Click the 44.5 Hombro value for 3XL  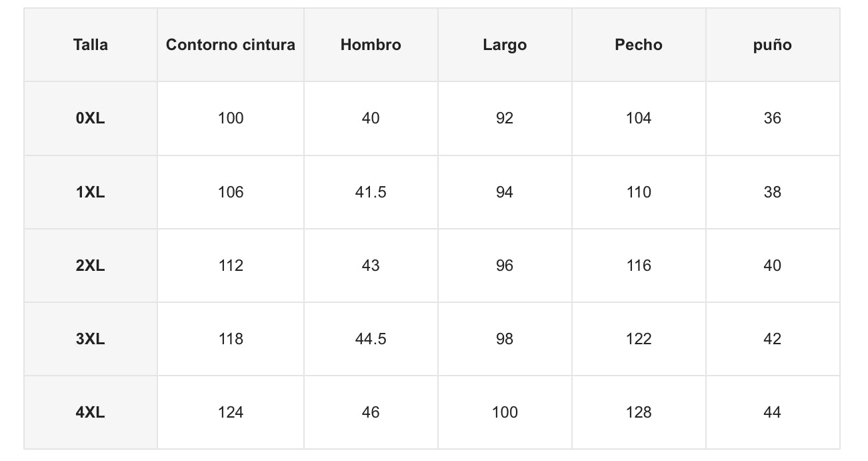coord(371,339)
